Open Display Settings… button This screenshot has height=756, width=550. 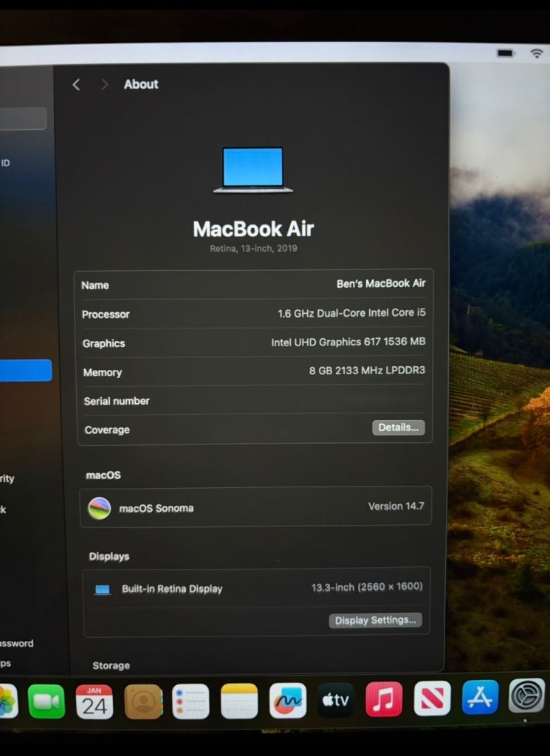(376, 620)
